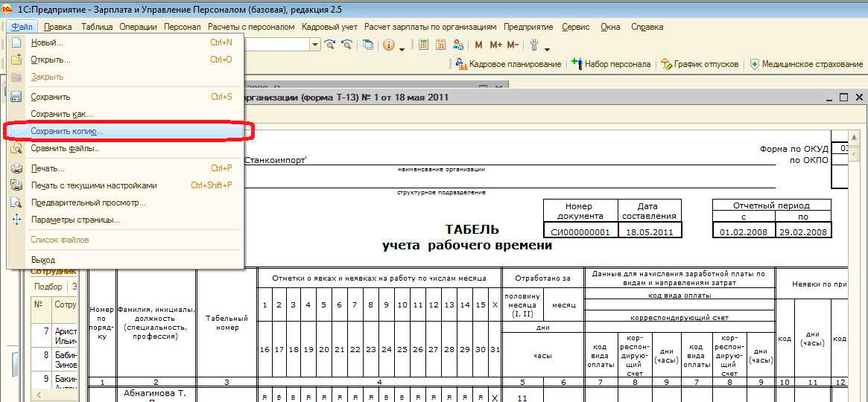Choose Новый... in File menu
Viewport: 868px width, 402px height.
125,42
